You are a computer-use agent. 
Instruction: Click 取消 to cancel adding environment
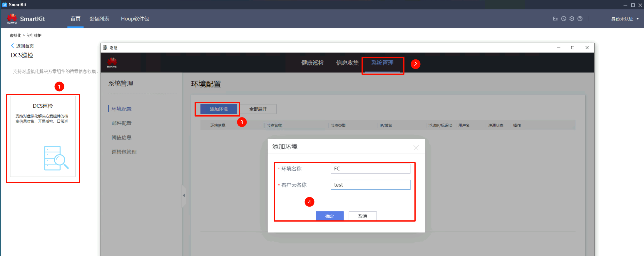[x=362, y=216]
